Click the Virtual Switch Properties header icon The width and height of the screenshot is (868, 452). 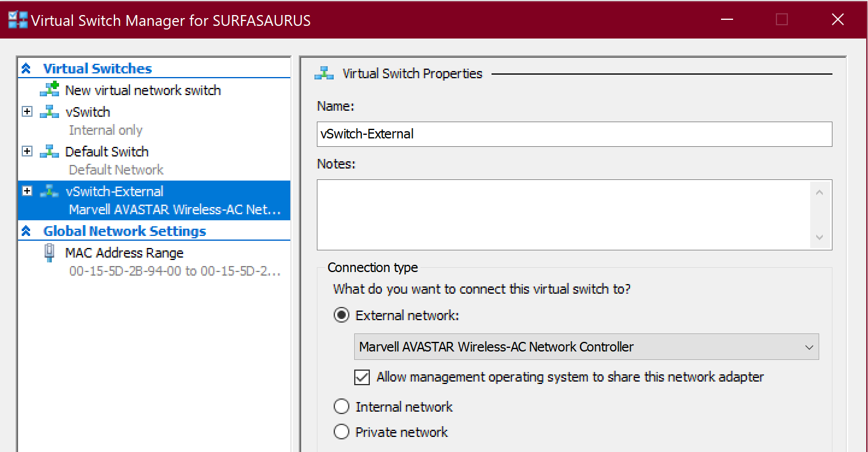[324, 73]
